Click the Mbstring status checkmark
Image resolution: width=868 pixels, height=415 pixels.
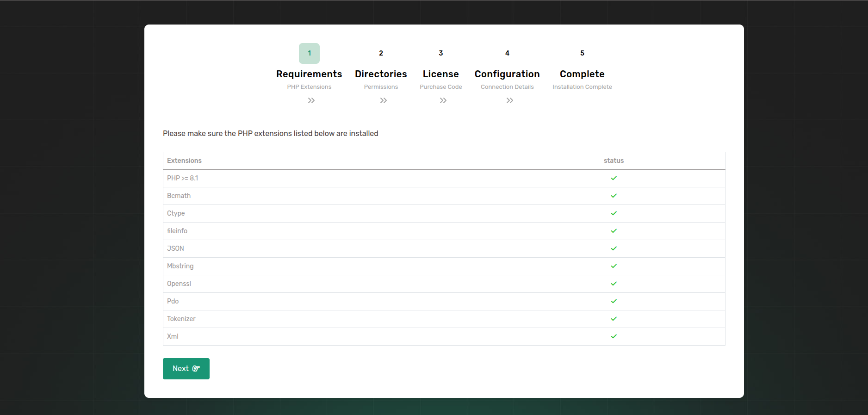[x=614, y=266]
